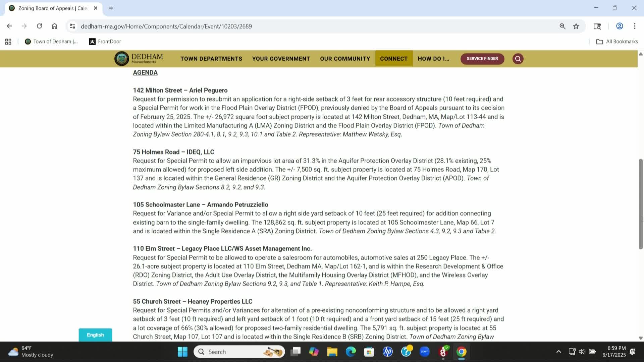Open the site search magnifier
644x362 pixels.
point(518,59)
